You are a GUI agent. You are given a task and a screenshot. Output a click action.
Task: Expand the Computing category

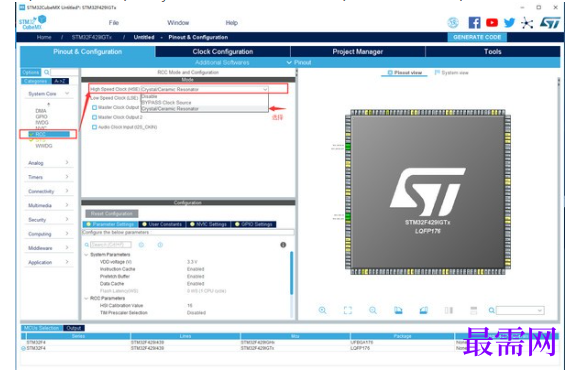[x=67, y=234]
